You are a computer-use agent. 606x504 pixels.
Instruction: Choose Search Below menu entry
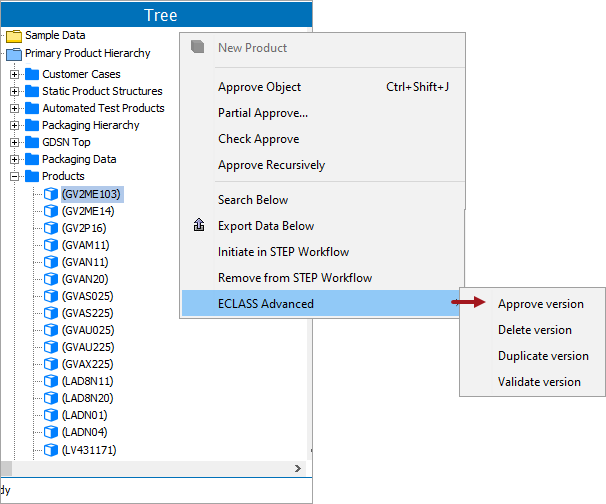(x=322, y=200)
